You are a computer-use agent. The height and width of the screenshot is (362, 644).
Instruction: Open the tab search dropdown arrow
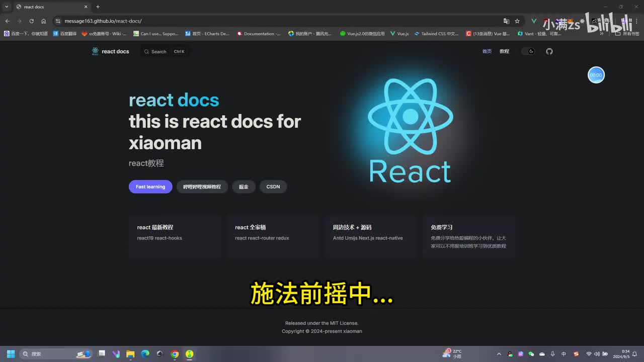(x=6, y=7)
